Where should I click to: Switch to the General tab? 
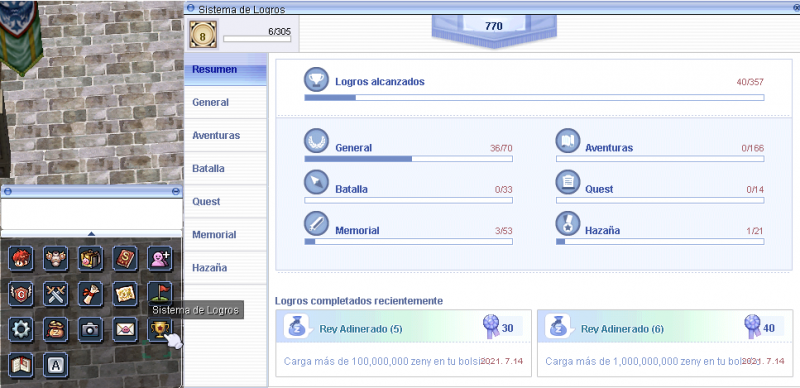225,102
